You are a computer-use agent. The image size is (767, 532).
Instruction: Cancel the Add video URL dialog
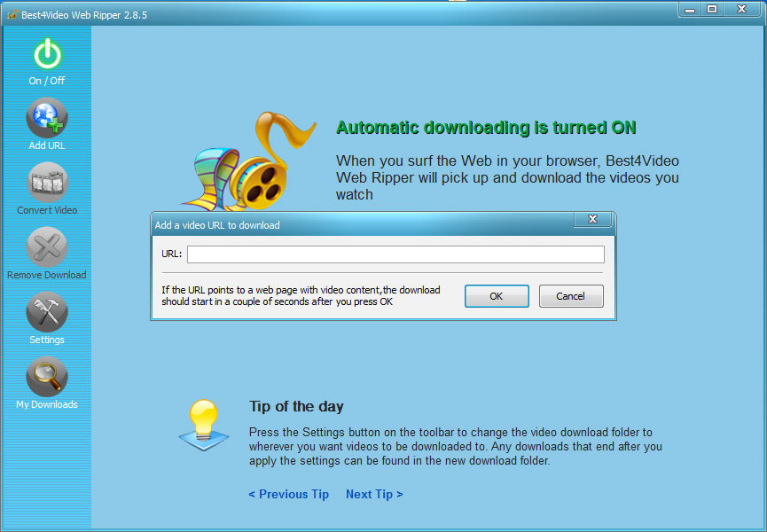point(571,296)
